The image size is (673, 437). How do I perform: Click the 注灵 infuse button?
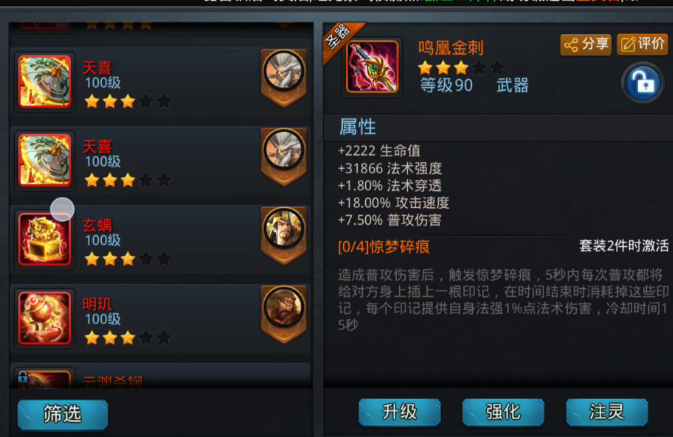pos(607,412)
